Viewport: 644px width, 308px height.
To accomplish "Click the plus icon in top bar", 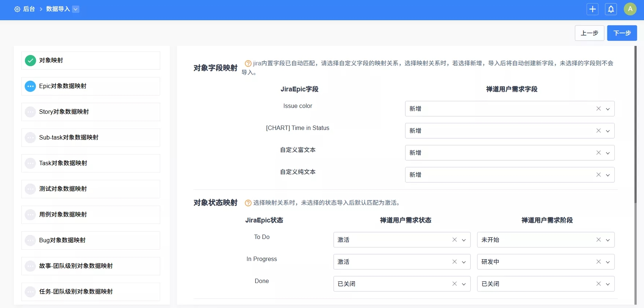I will (x=592, y=9).
